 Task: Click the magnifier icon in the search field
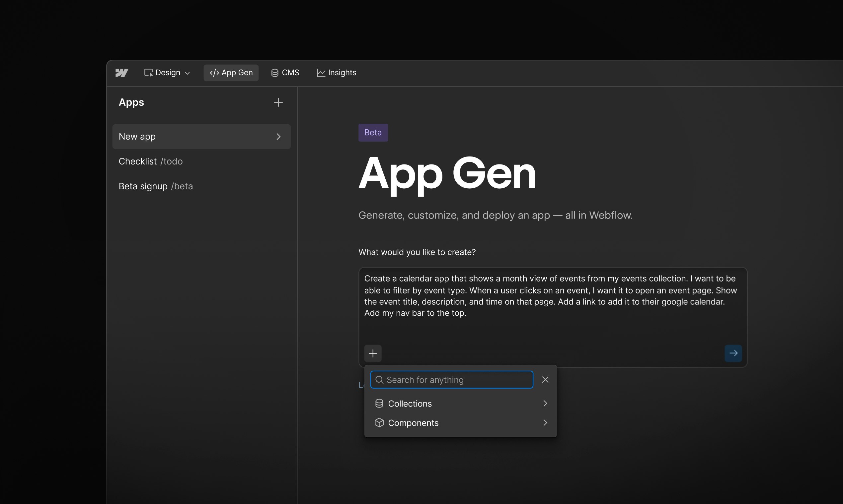tap(380, 379)
